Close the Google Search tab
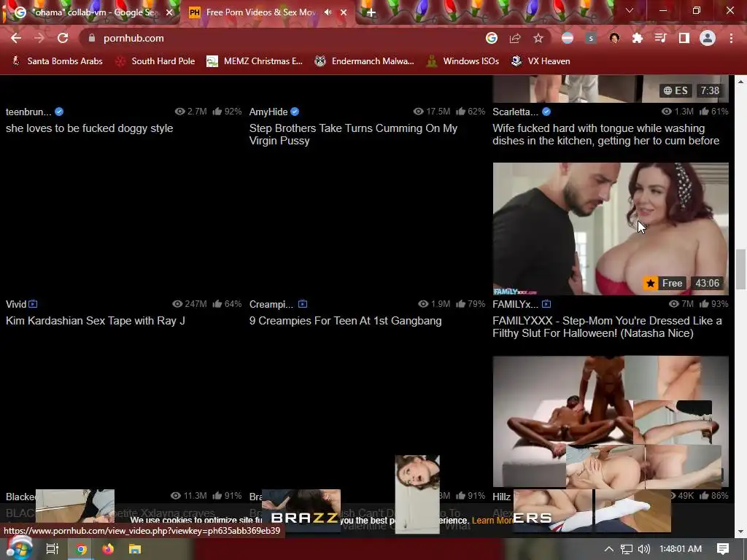The height and width of the screenshot is (560, 747). point(169,12)
